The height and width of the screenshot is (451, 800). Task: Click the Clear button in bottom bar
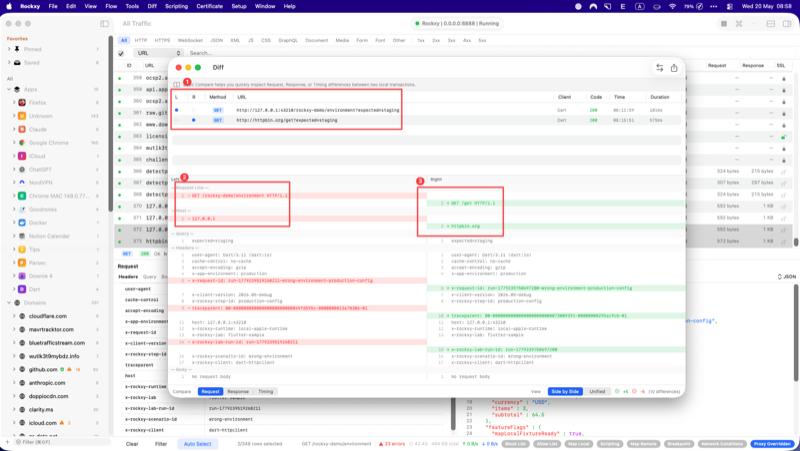(x=132, y=444)
